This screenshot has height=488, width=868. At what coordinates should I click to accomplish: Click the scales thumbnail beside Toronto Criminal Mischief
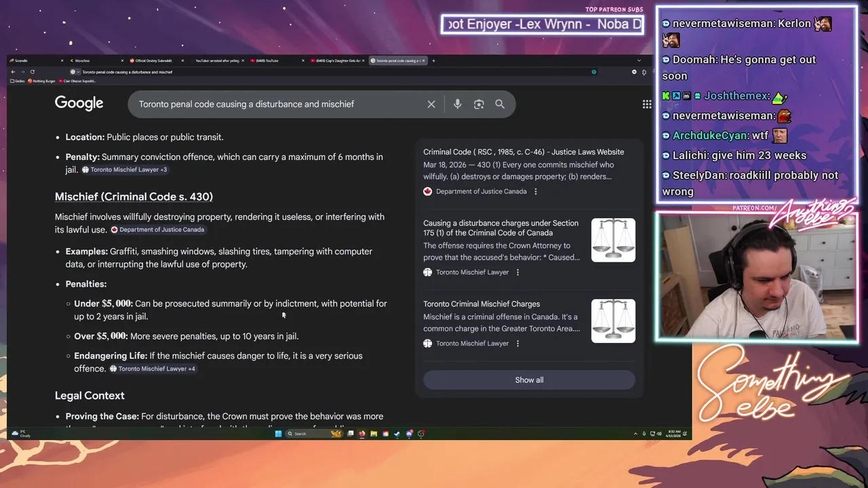pyautogui.click(x=613, y=321)
